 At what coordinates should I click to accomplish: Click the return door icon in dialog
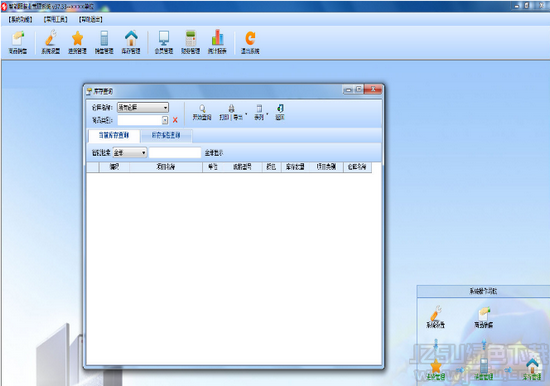[x=280, y=108]
